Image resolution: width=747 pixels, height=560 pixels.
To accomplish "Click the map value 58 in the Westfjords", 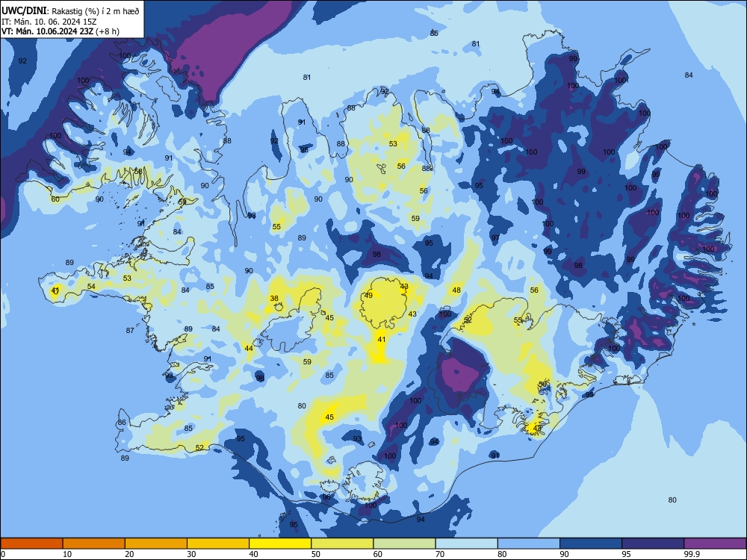I will [x=138, y=171].
